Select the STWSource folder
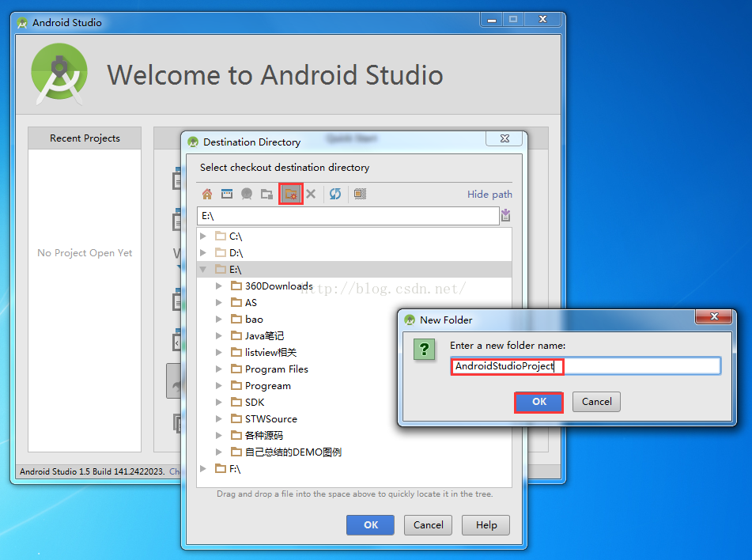This screenshot has width=752, height=560. click(264, 419)
